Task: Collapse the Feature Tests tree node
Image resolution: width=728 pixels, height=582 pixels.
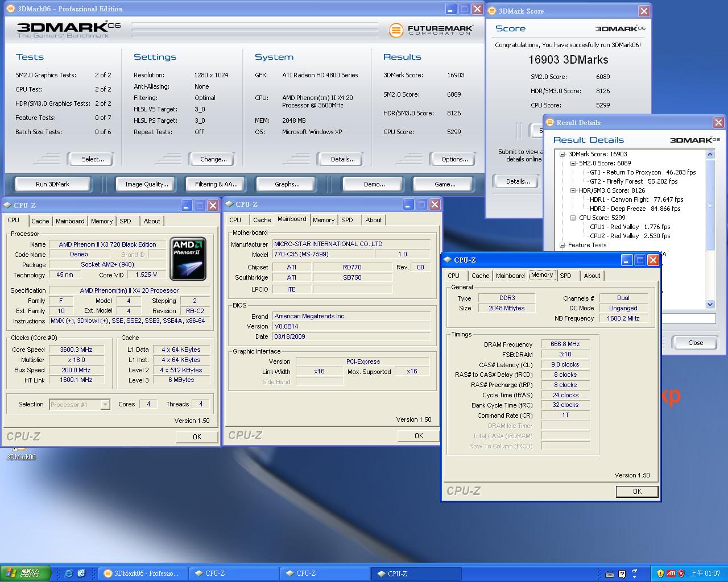Action: (562, 245)
